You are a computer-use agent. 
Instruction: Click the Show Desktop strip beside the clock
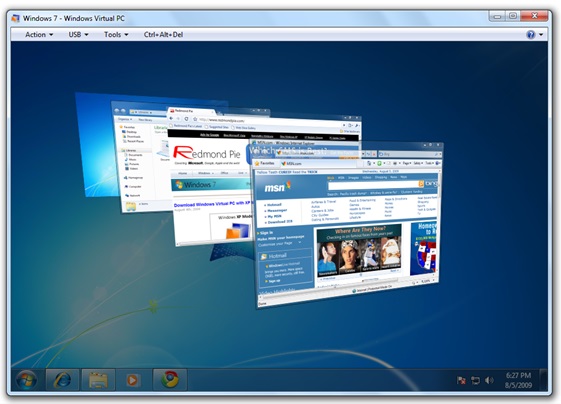click(x=544, y=380)
